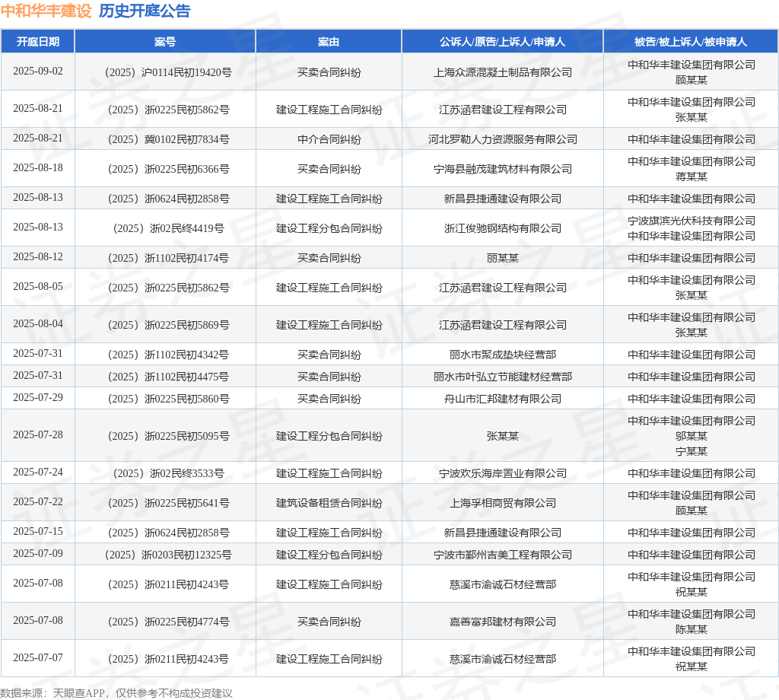This screenshot has width=779, height=700.
Task: Click plaintiff 河北罗勒人力资源服务有限公司
Action: (503, 139)
